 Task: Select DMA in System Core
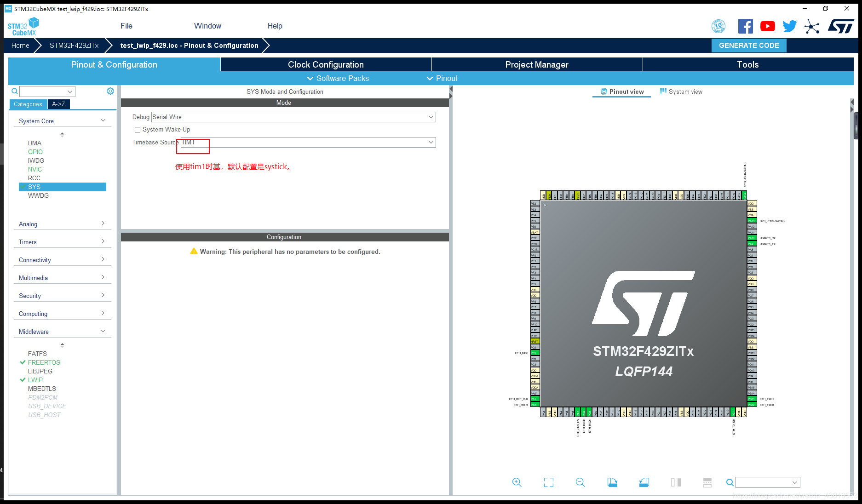[34, 143]
